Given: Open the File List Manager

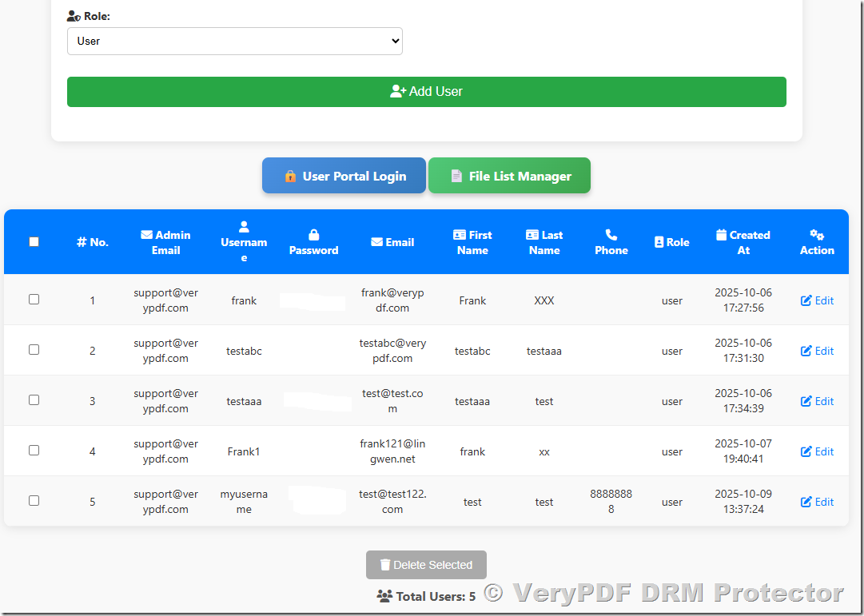Looking at the screenshot, I should click(509, 175).
